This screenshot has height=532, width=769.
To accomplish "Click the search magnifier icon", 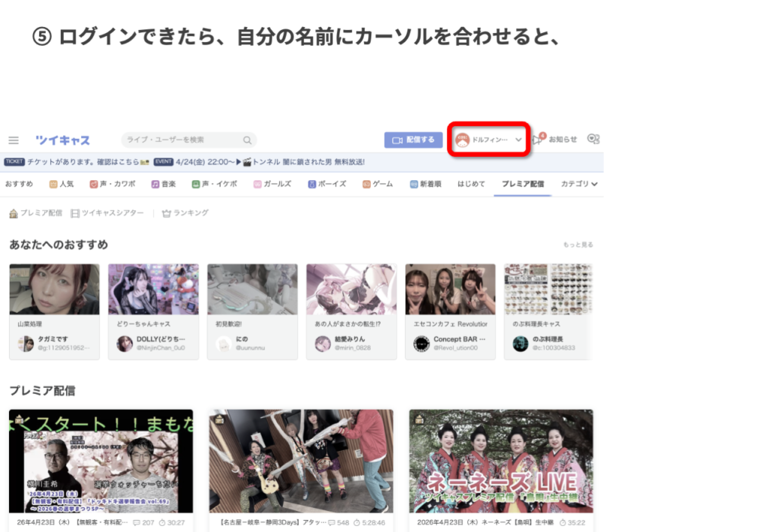I will (247, 140).
